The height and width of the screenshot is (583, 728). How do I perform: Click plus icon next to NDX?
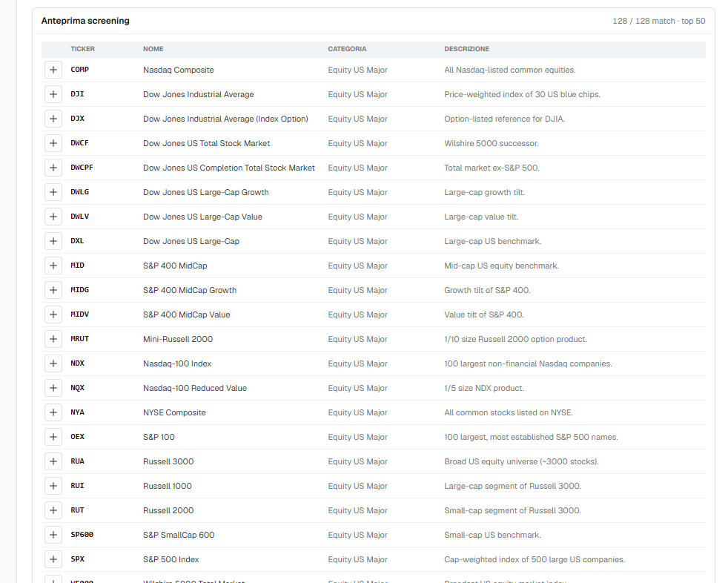click(x=53, y=363)
